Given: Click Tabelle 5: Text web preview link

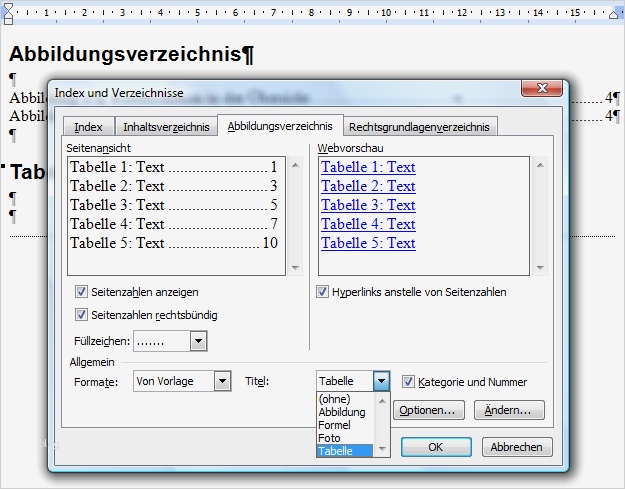Looking at the screenshot, I should (x=368, y=243).
